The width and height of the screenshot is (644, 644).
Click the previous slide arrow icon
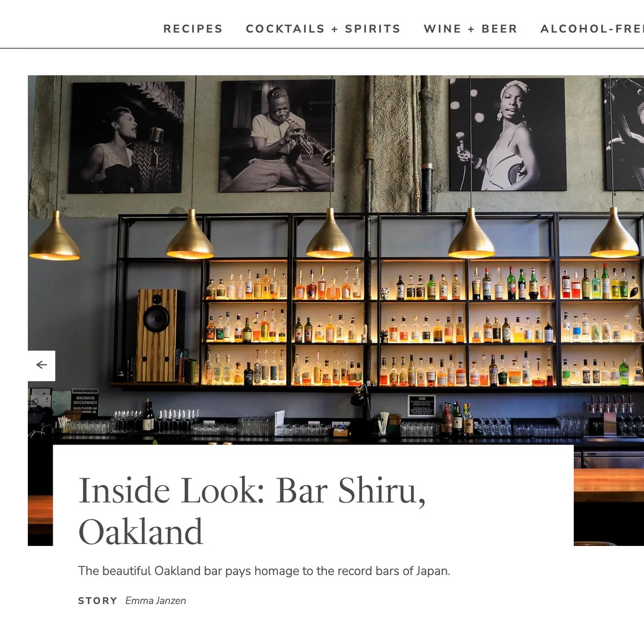click(41, 365)
